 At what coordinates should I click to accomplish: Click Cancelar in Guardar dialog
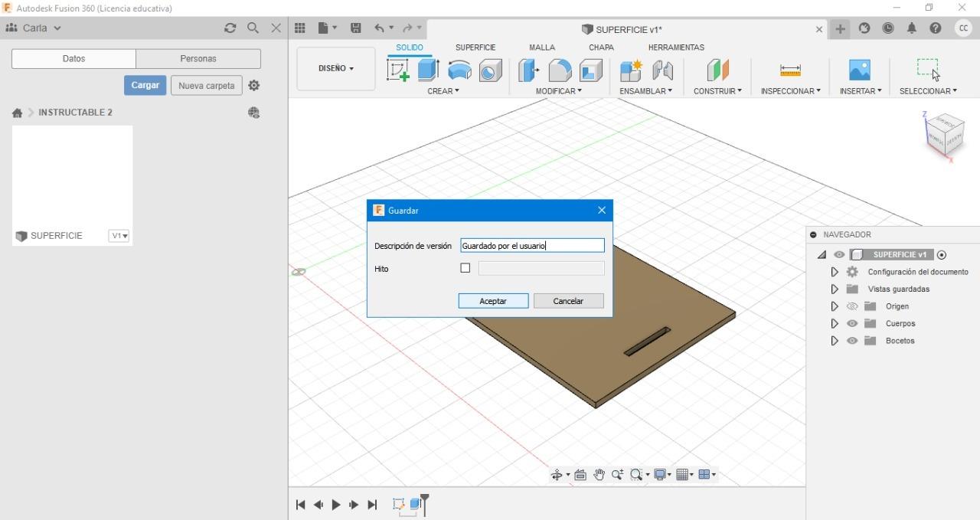(x=568, y=301)
